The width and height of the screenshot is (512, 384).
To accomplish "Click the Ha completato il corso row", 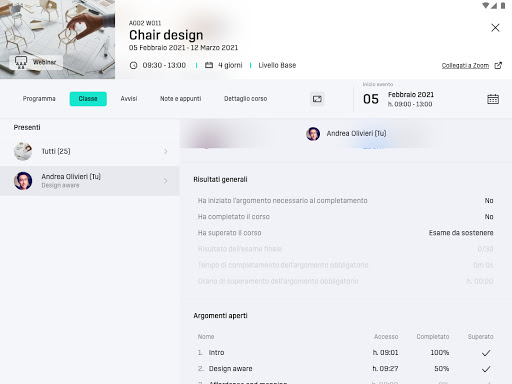I will pos(345,217).
